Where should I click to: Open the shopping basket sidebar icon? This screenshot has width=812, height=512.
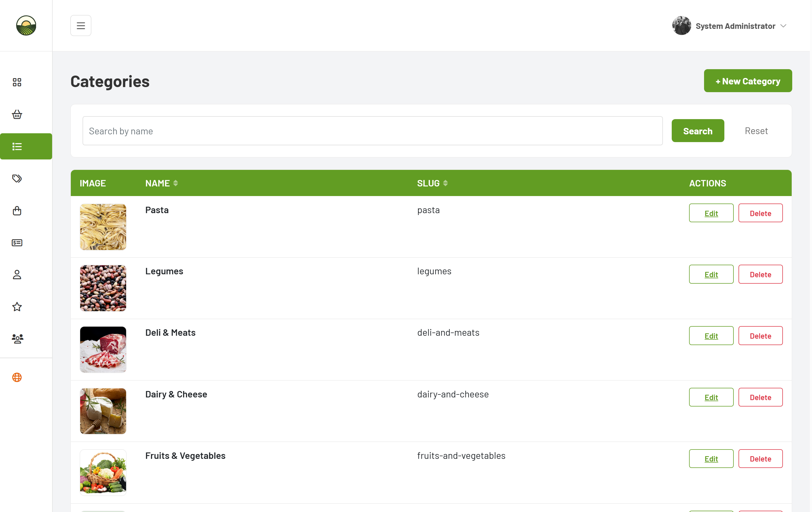pyautogui.click(x=17, y=114)
